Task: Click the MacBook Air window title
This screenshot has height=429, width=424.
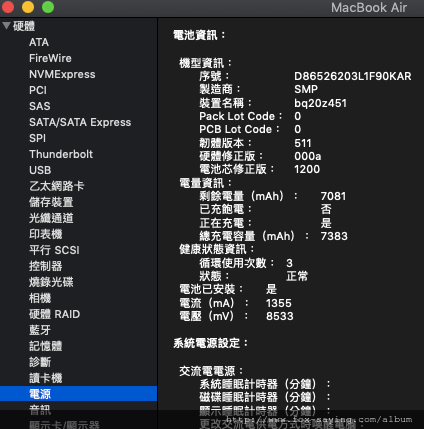Action: [369, 7]
